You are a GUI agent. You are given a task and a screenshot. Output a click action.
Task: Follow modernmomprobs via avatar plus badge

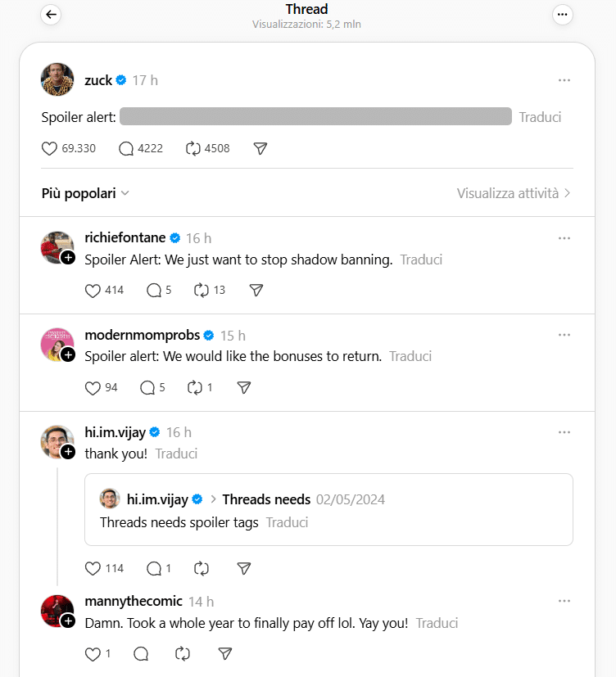tap(68, 354)
